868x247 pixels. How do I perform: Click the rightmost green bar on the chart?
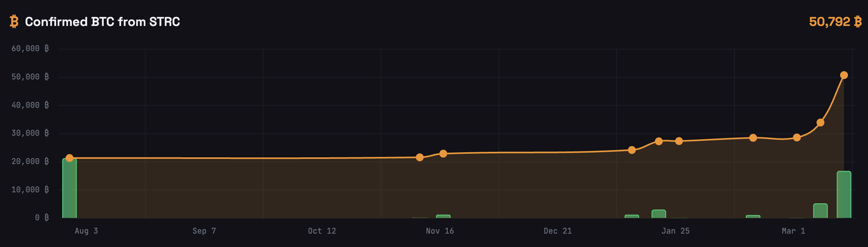[x=844, y=195]
